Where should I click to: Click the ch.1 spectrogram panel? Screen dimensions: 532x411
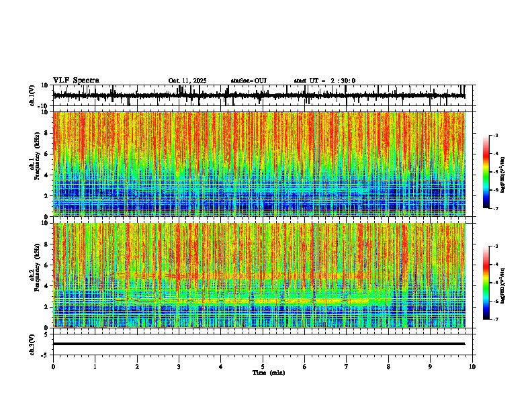(x=259, y=164)
